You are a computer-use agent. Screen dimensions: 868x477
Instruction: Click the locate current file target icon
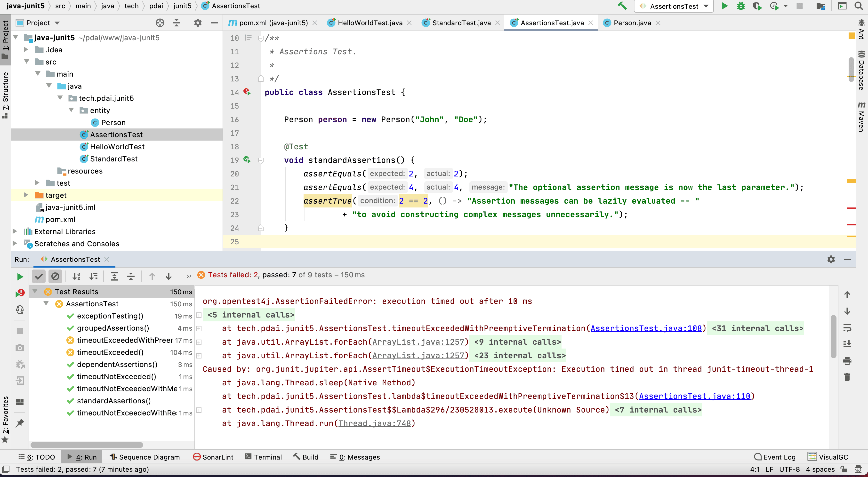tap(160, 23)
